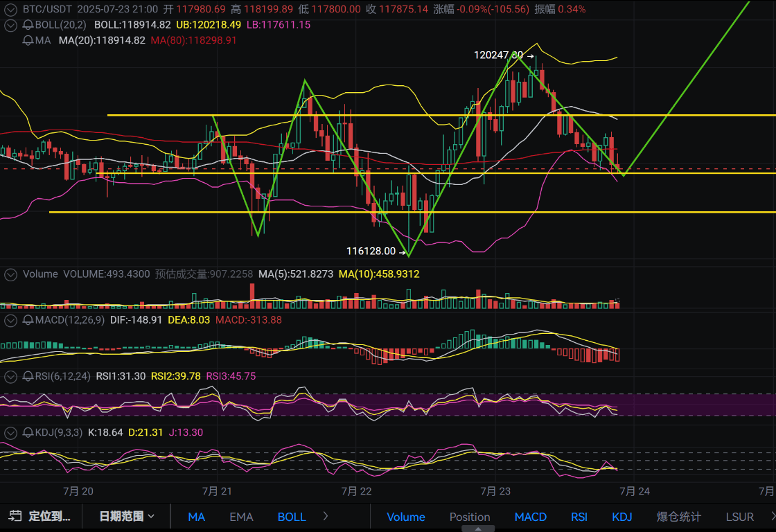The image size is (776, 532).
Task: Set alert using MA bell icon
Action: (x=28, y=41)
